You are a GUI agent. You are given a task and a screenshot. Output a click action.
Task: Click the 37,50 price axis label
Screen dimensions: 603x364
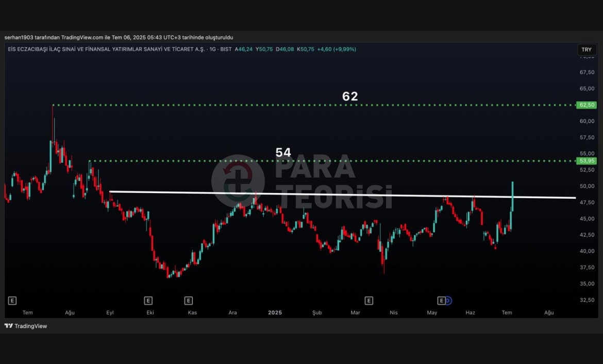587,267
